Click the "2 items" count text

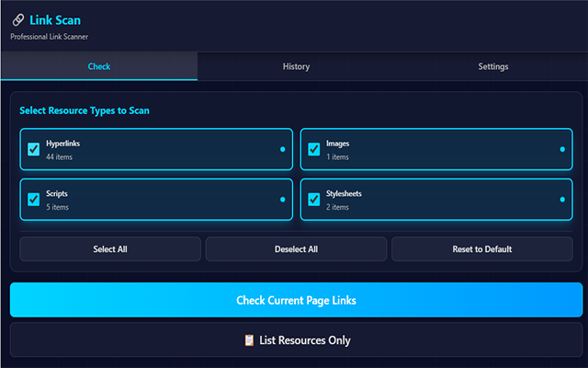tap(337, 207)
